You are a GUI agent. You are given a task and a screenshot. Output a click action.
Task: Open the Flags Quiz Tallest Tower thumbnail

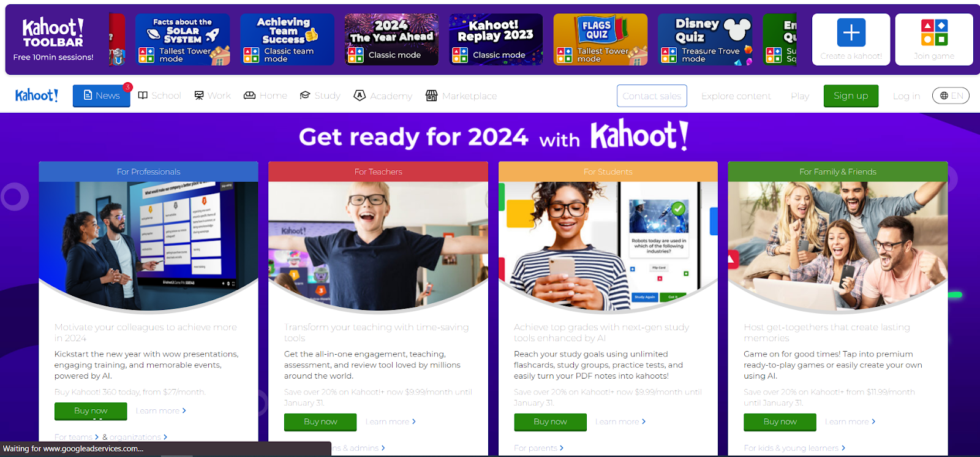point(600,39)
